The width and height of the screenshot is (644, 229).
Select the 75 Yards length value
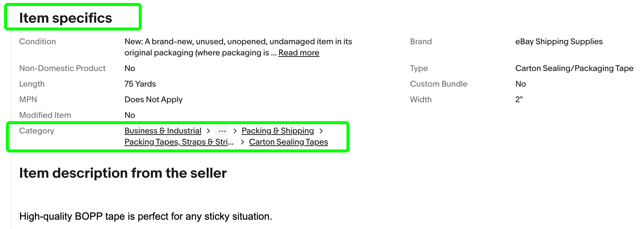coord(140,84)
